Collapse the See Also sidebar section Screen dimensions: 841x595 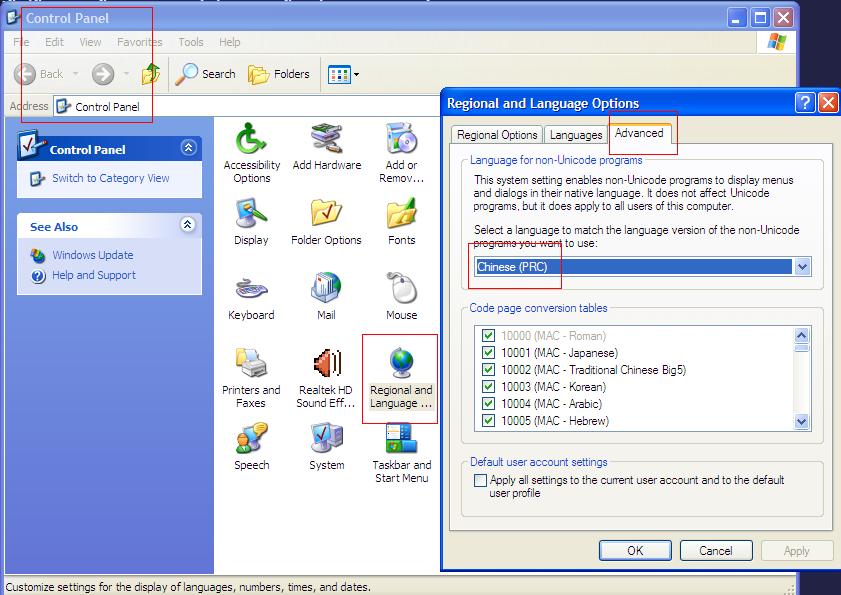pos(187,224)
